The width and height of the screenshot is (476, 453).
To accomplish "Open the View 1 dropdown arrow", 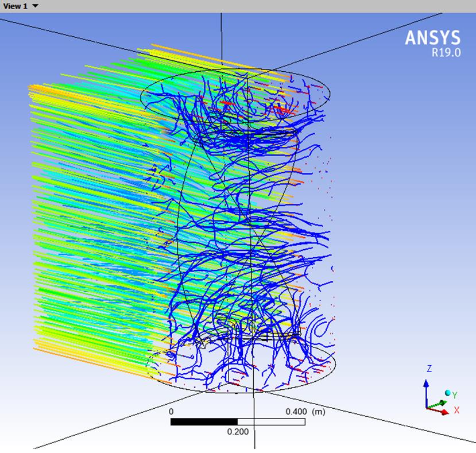I will pos(35,6).
